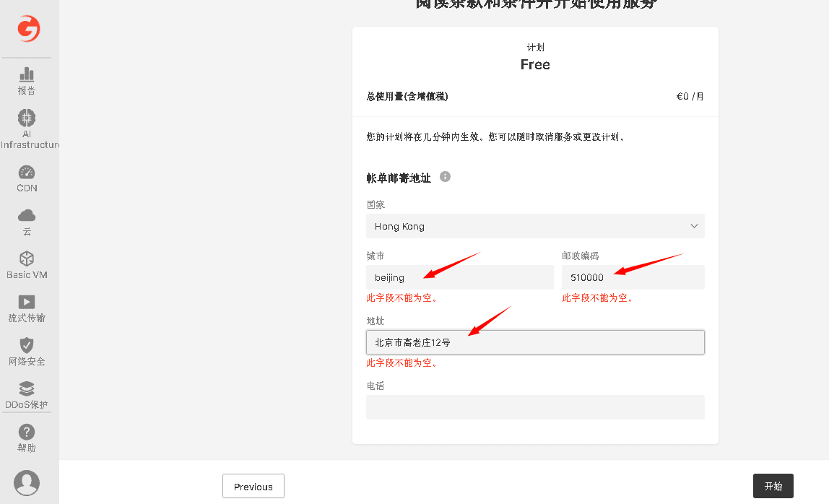Click the Gcore logo icon
This screenshot has width=829, height=504.
tap(29, 29)
